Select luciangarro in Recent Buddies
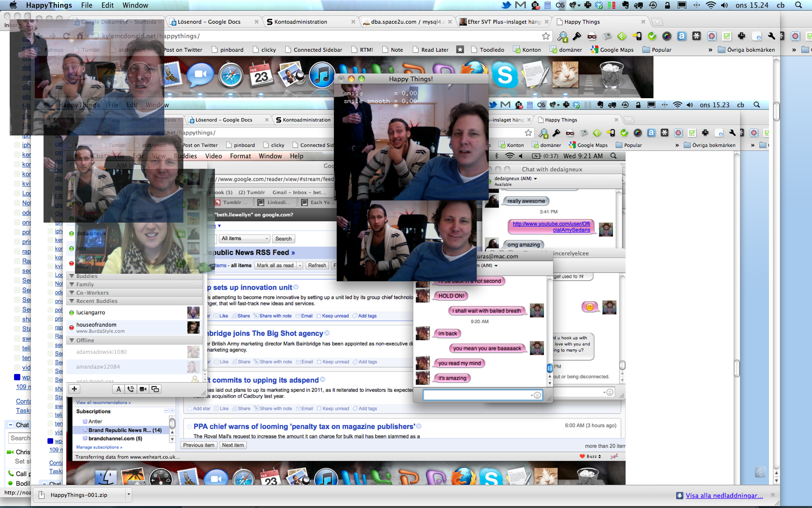The height and width of the screenshot is (508, 812). coord(91,313)
